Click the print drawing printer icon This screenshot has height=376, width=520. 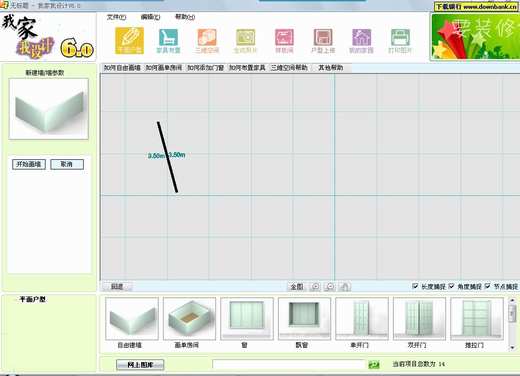(x=400, y=41)
